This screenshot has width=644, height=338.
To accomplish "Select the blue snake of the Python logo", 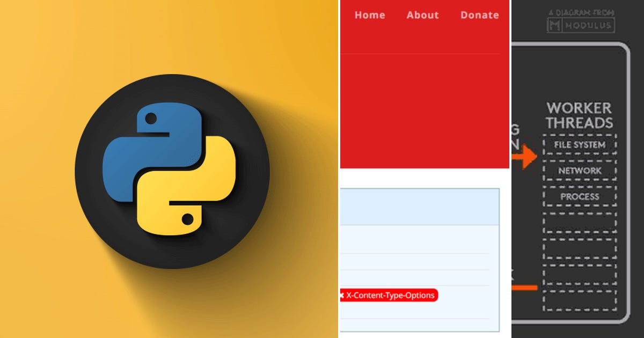I will 145,150.
